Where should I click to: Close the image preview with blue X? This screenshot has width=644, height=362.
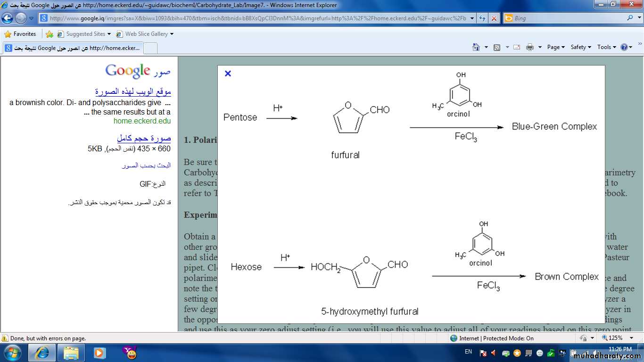click(228, 74)
